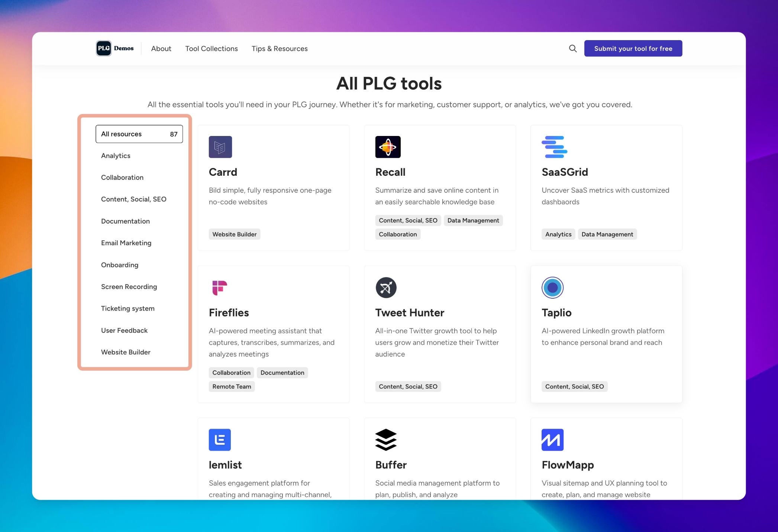Click Taplio description about LinkedIn growth
Image resolution: width=778 pixels, height=532 pixels.
pos(603,337)
